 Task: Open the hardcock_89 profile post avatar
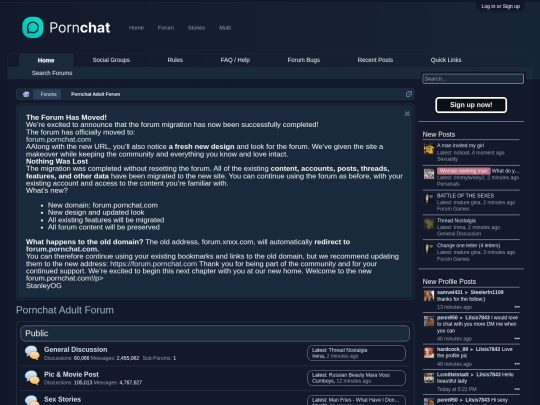[429, 353]
